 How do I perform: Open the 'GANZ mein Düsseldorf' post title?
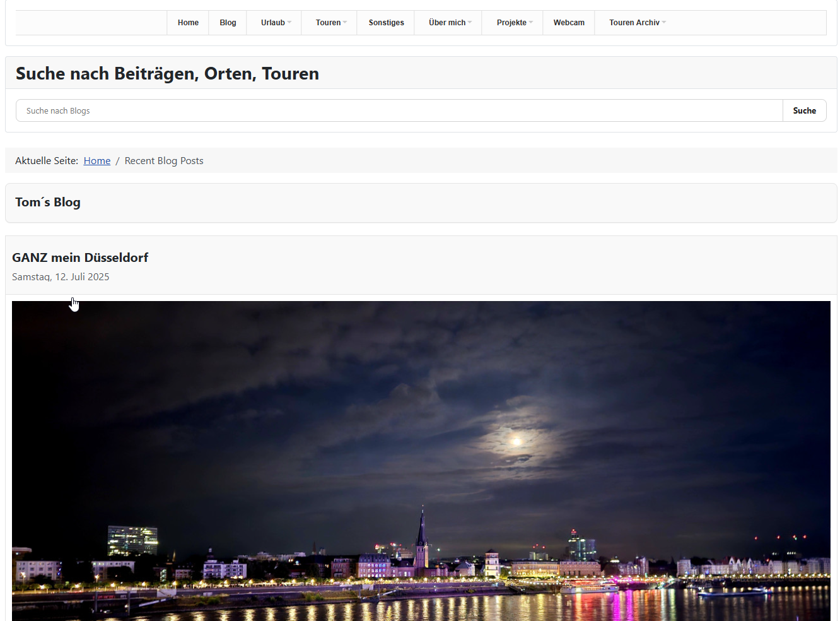80,257
